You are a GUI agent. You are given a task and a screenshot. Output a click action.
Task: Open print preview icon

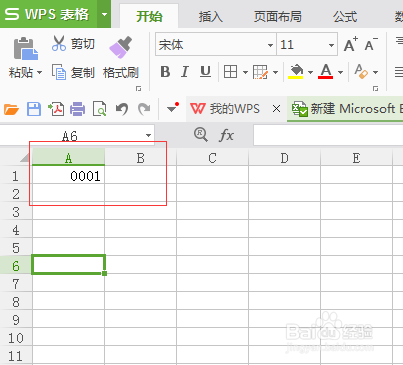[x=100, y=109]
